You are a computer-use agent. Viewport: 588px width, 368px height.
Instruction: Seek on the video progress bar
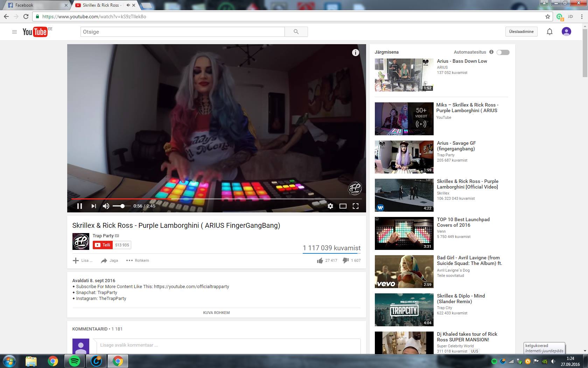point(216,199)
